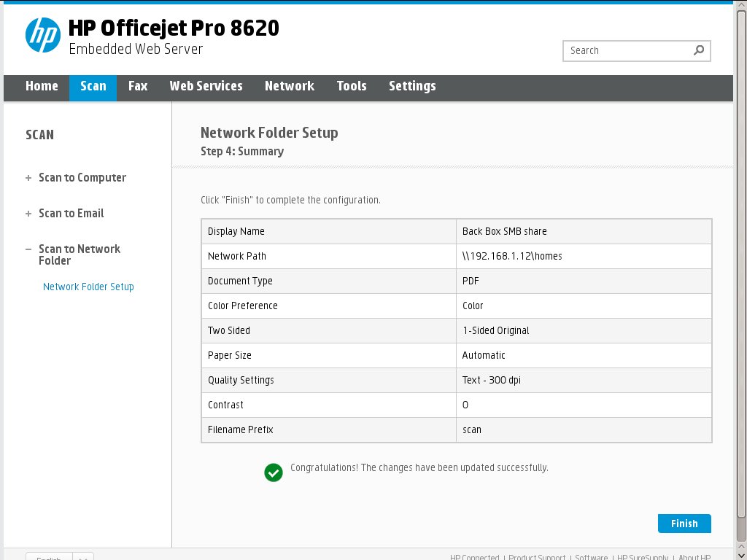Click the HP logo
747x560 pixels.
pos(43,35)
